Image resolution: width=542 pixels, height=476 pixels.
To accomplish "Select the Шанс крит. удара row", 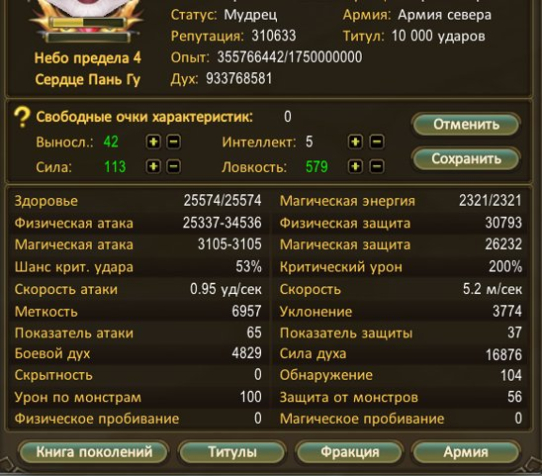I will (x=138, y=267).
